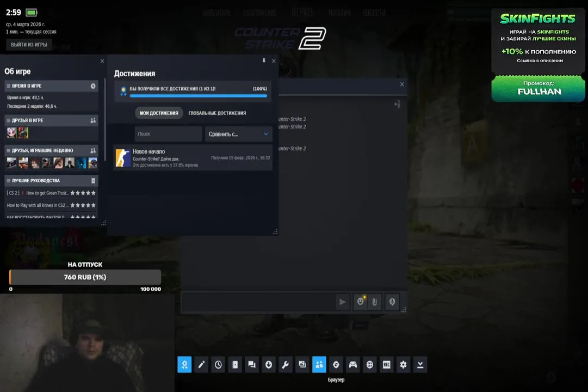Open the globe web icon in toolbar

[x=370, y=365]
